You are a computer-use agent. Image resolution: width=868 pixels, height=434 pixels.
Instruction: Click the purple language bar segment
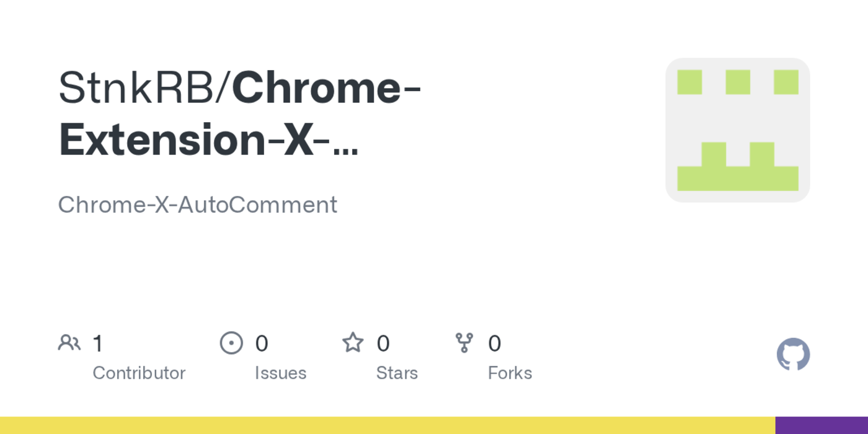click(821, 425)
